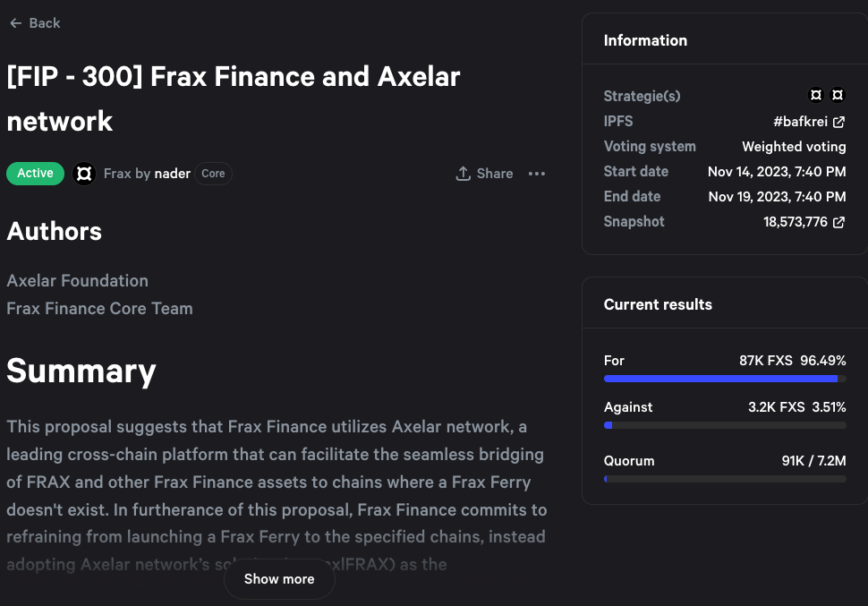Click the Back text link
Viewport: 868px width, 606px height.
[45, 23]
